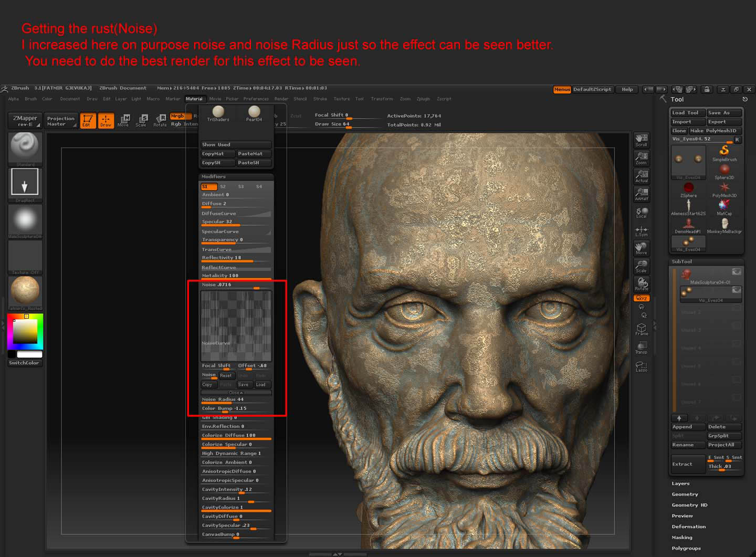Select the DemoHead#1 tool
756x557 pixels.
click(x=688, y=225)
